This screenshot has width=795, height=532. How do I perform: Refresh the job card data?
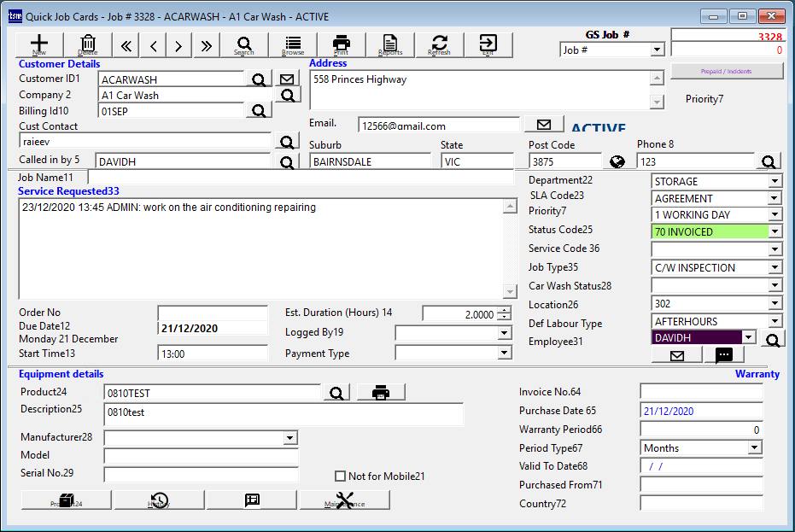tap(439, 45)
